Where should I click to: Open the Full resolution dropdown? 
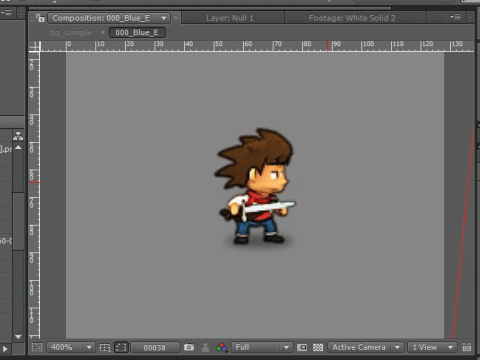(x=262, y=347)
